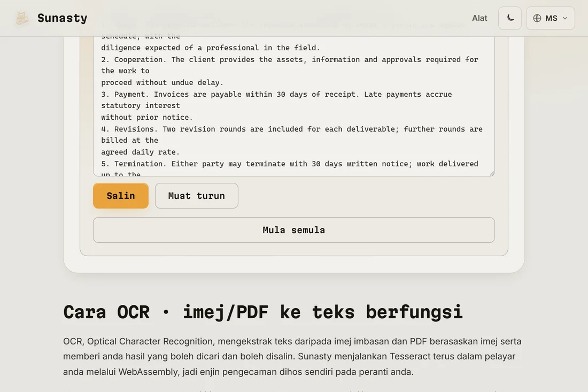Click the paragraph starting 'OCR, Optical Character Recognition'
Image resolution: width=588 pixels, height=392 pixels.
coord(292,356)
